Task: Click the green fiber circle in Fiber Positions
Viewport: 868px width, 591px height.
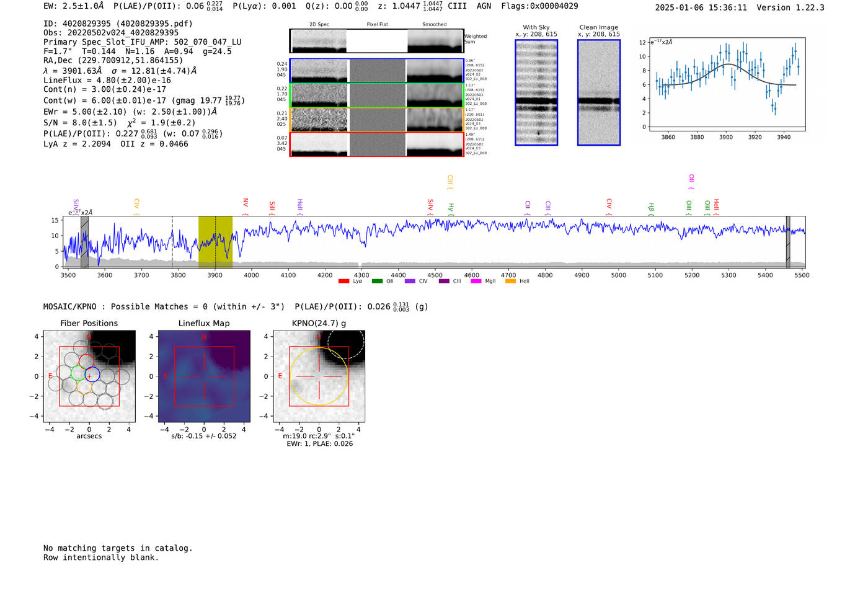Action: 78,373
